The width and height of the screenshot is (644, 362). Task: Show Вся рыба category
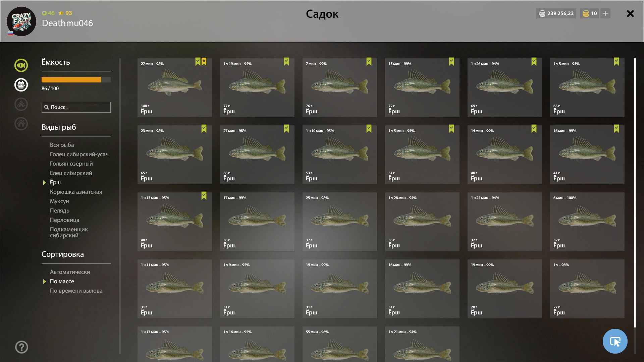click(x=62, y=145)
